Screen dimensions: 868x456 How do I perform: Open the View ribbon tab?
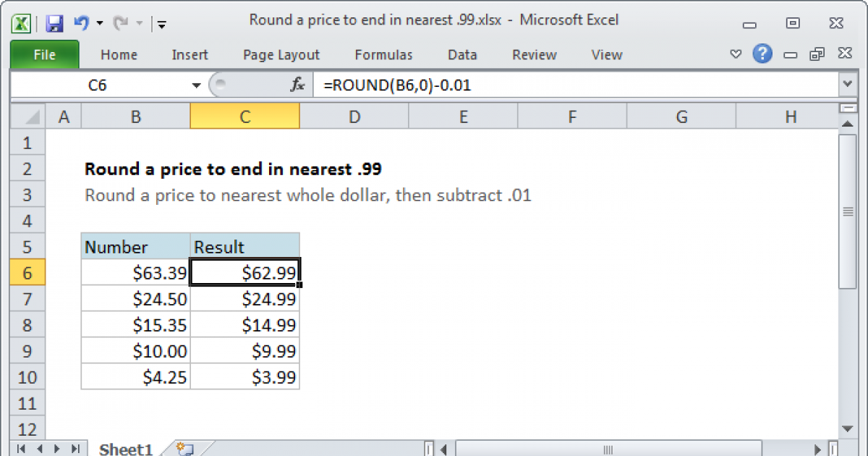[x=606, y=55]
